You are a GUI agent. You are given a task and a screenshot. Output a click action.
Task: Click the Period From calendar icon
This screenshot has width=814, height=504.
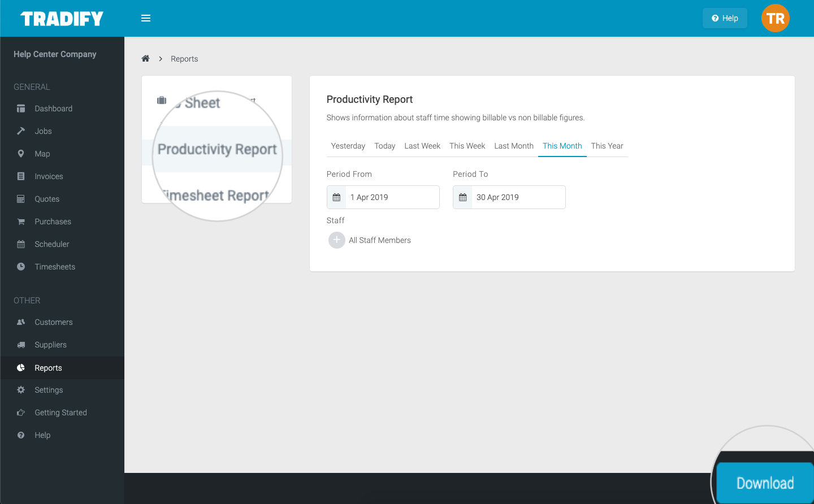[x=336, y=197]
